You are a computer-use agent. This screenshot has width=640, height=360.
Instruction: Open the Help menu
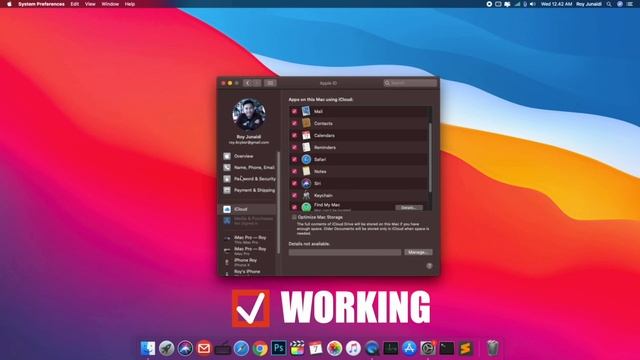[130, 4]
